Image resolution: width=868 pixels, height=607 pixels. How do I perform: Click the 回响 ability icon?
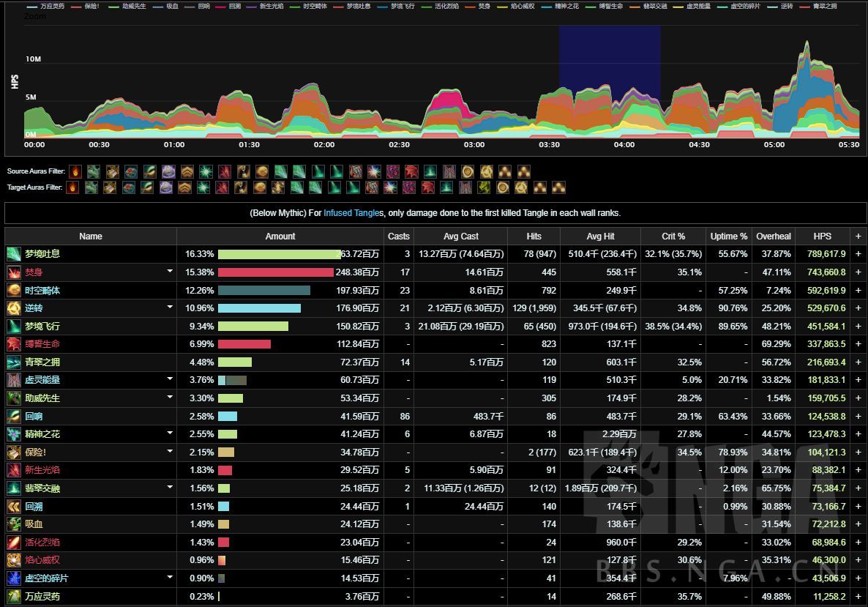pos(14,416)
